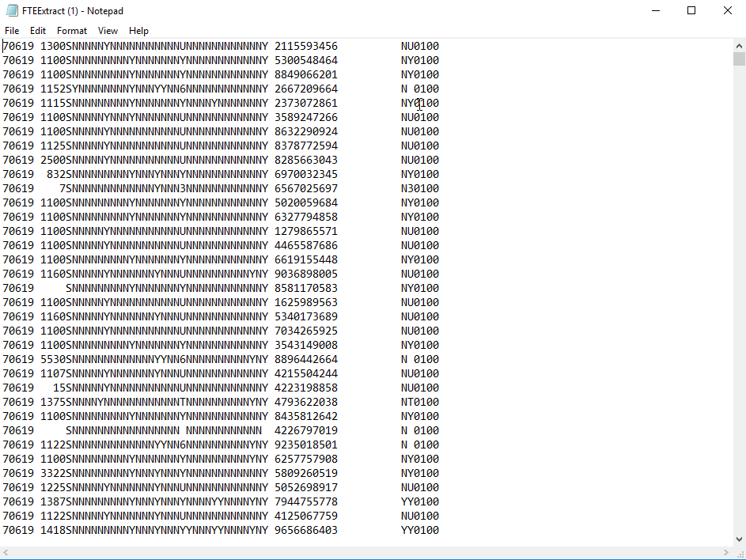
Task: Click the number 6567025697
Action: 306,188
